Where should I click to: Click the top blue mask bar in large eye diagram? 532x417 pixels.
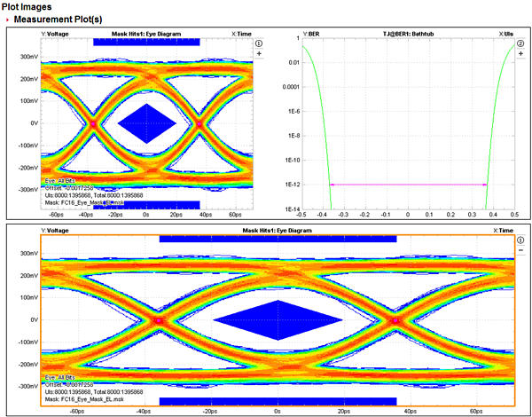pos(278,239)
